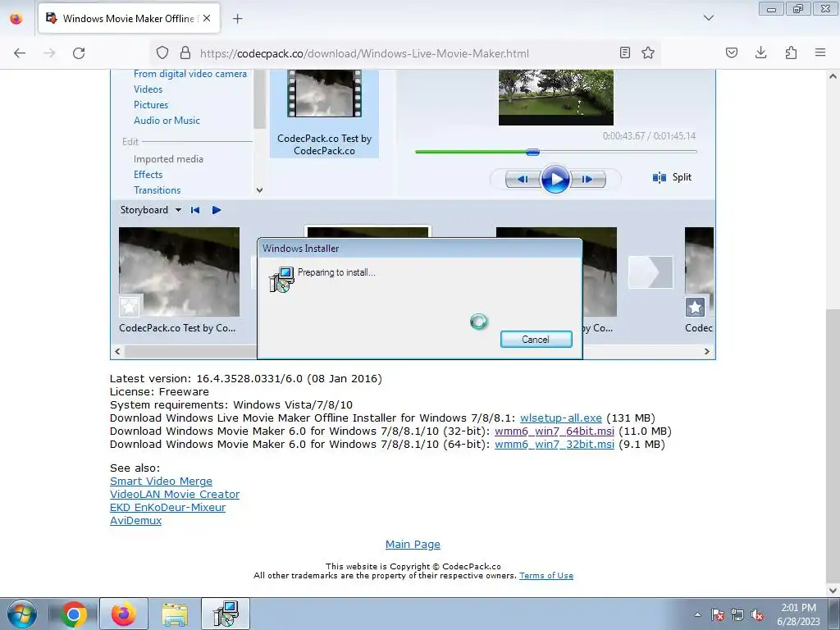Click the Split clip icon
Viewport: 840px width, 630px height.
(x=659, y=177)
